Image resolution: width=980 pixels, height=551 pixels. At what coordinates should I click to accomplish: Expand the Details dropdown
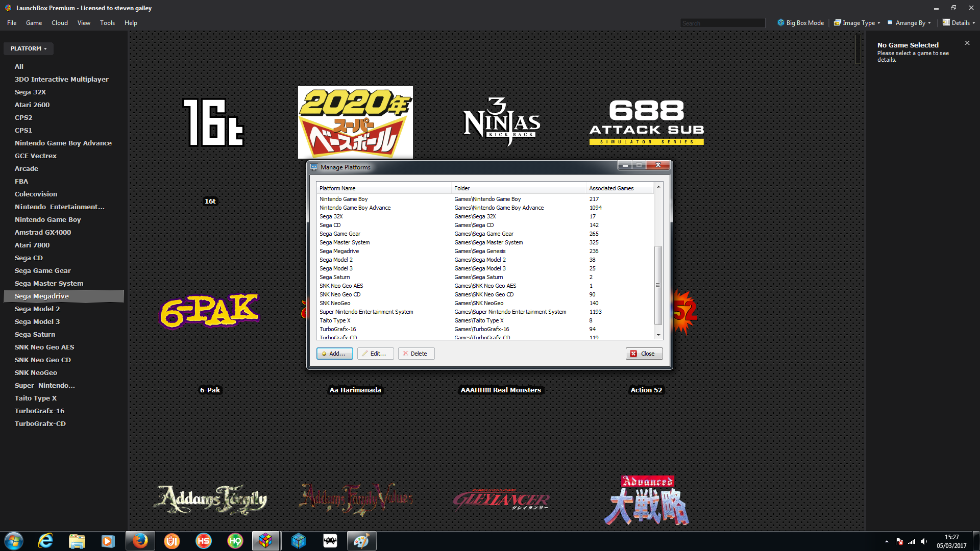pos(959,23)
